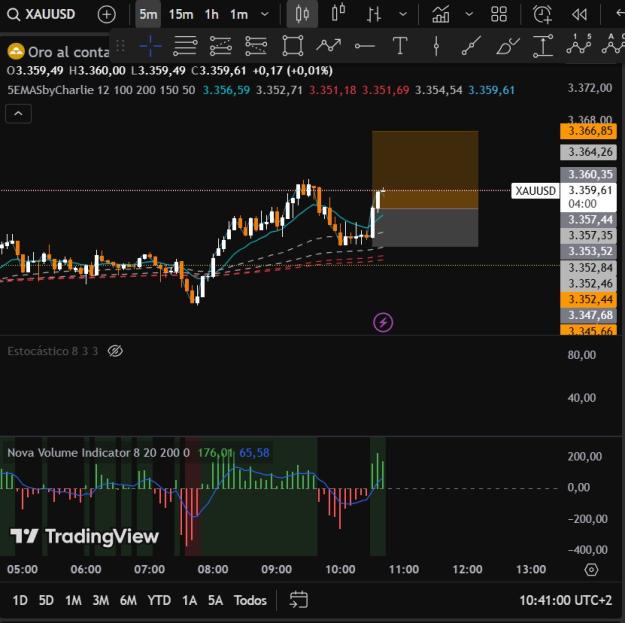Select the 1M date range
This screenshot has height=623, width=625.
(x=73, y=600)
